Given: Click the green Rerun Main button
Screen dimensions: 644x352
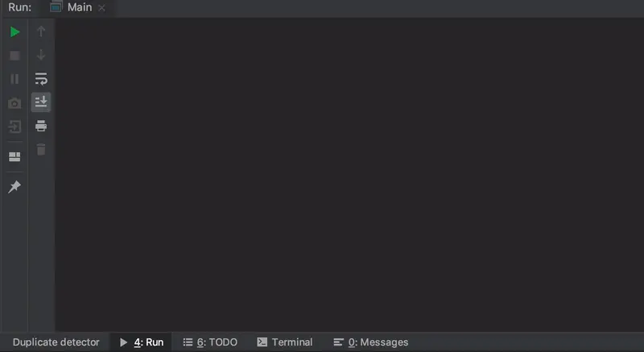Looking at the screenshot, I should pos(14,31).
